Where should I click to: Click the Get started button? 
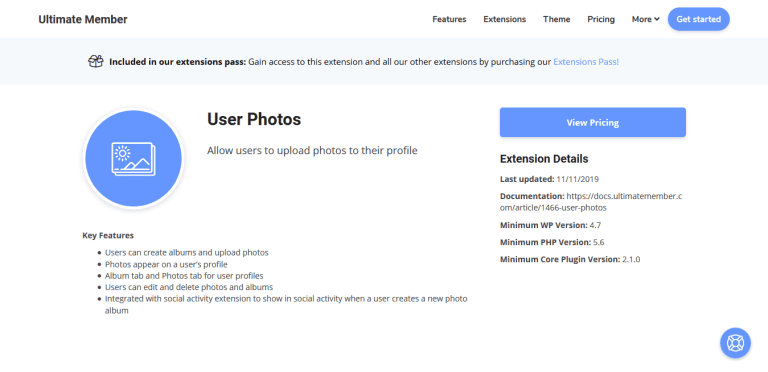tap(698, 19)
